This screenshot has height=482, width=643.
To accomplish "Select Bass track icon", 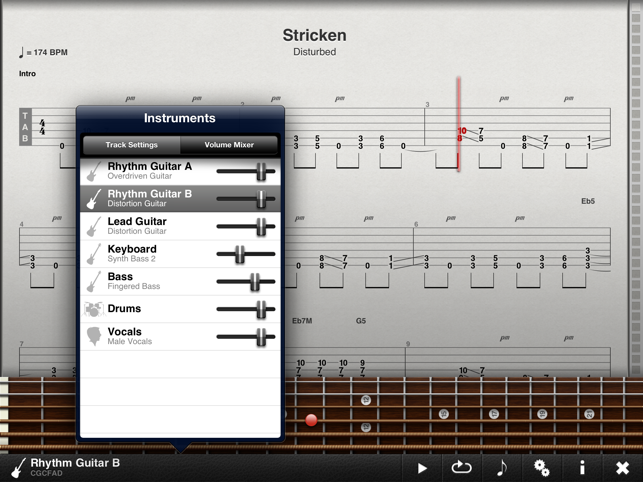I will 93,281.
